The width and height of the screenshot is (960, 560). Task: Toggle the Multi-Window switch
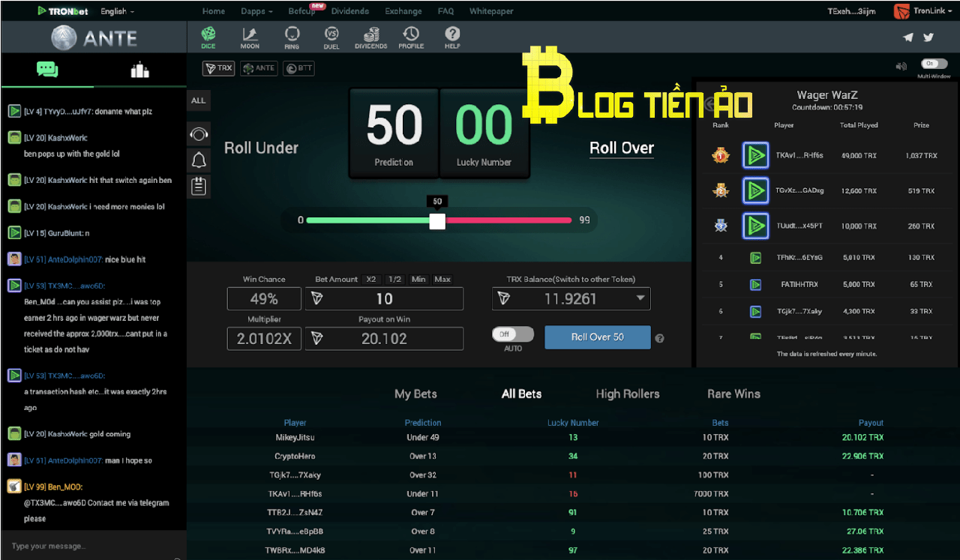click(x=934, y=64)
